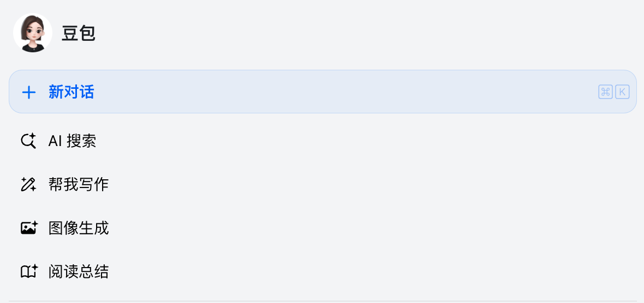
Task: Click the 阅读总结 open book icon
Action: pos(28,271)
